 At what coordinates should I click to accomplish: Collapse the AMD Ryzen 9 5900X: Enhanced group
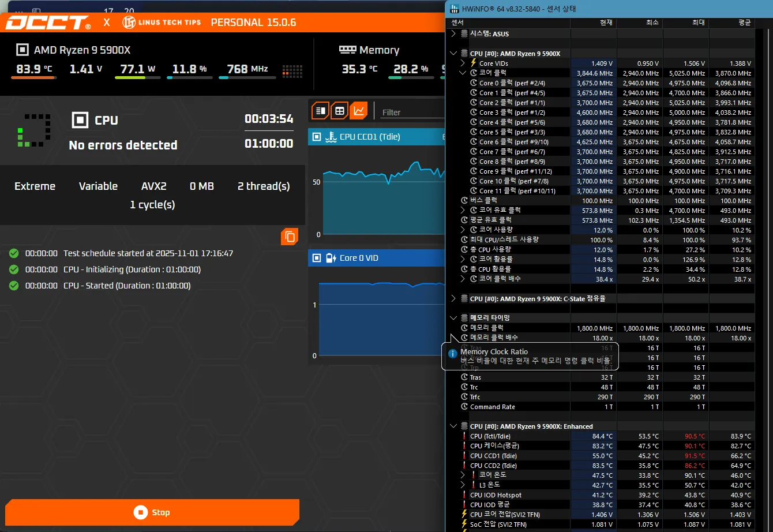[453, 426]
